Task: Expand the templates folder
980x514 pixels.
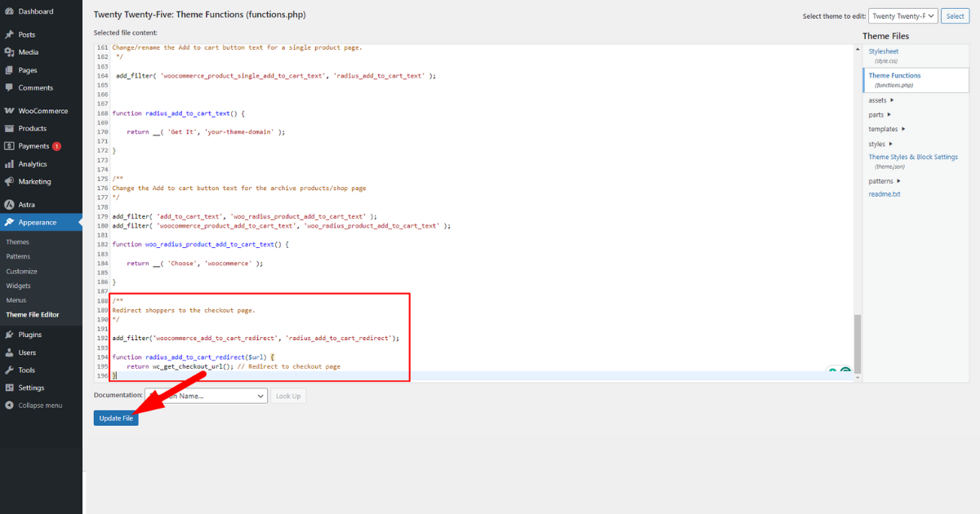Action: coord(887,130)
